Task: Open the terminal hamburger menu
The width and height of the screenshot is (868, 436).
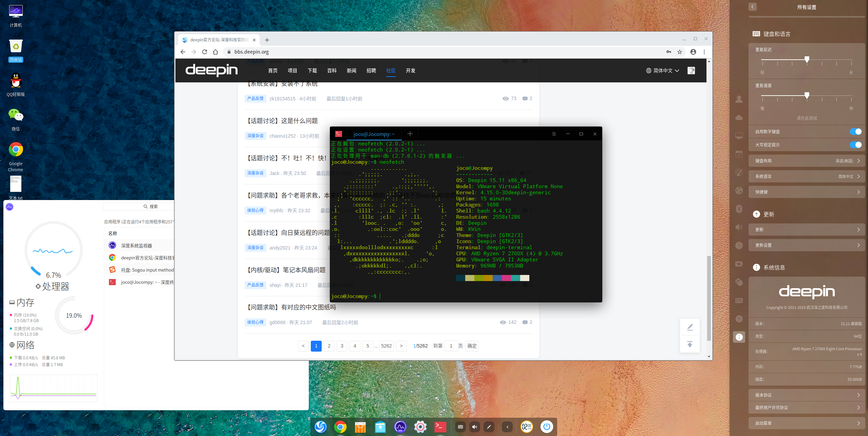Action: tap(554, 134)
